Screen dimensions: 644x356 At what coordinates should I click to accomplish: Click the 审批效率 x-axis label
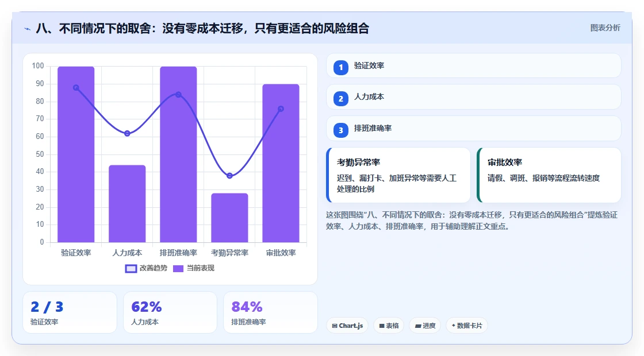tap(281, 253)
